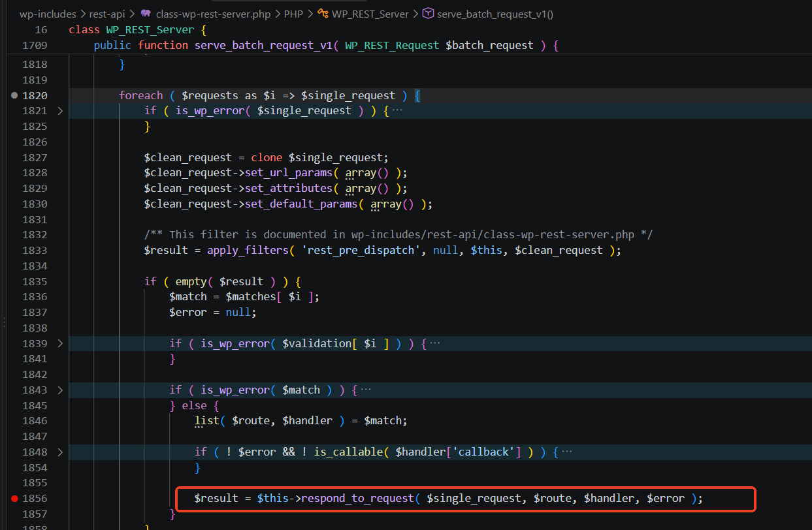This screenshot has height=530, width=812.
Task: Expand the folded block at line 1839
Action: tap(60, 343)
